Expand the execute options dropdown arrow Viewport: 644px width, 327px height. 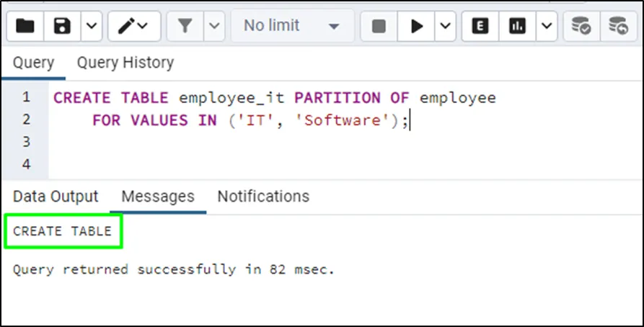coord(445,26)
